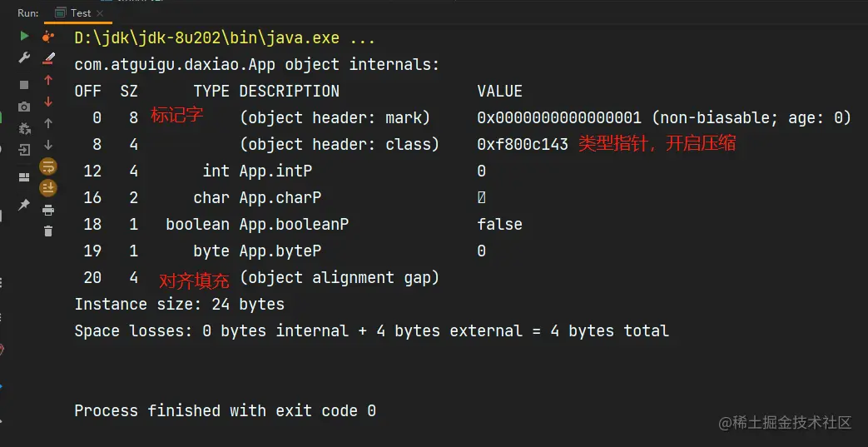Image resolution: width=868 pixels, height=447 pixels.
Task: Open the restore layout icon
Action: (x=24, y=177)
